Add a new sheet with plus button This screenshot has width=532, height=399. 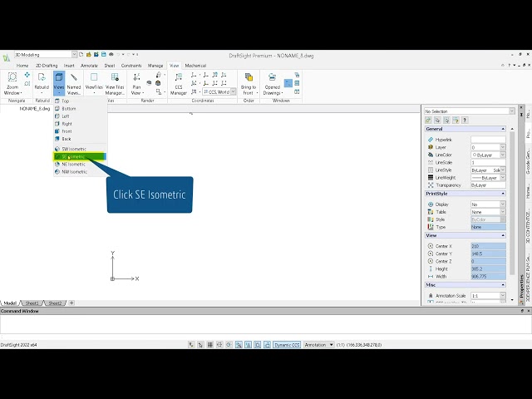71,303
